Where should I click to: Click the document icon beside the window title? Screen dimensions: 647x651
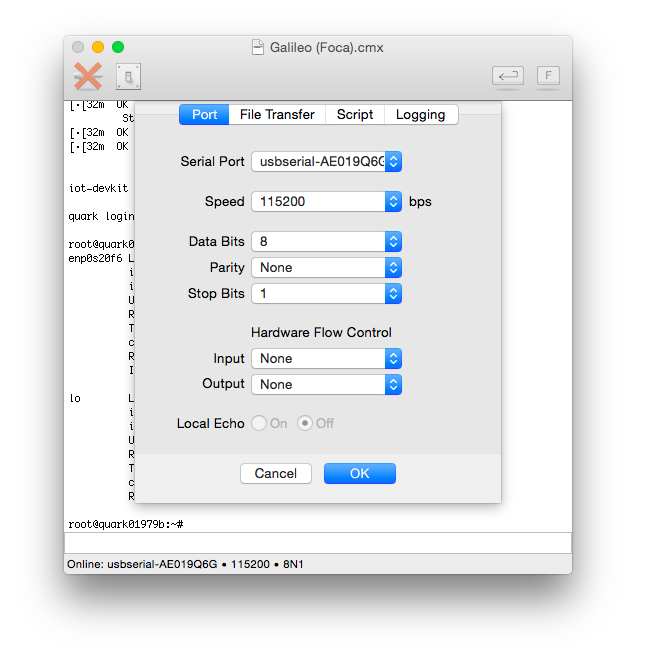point(258,47)
